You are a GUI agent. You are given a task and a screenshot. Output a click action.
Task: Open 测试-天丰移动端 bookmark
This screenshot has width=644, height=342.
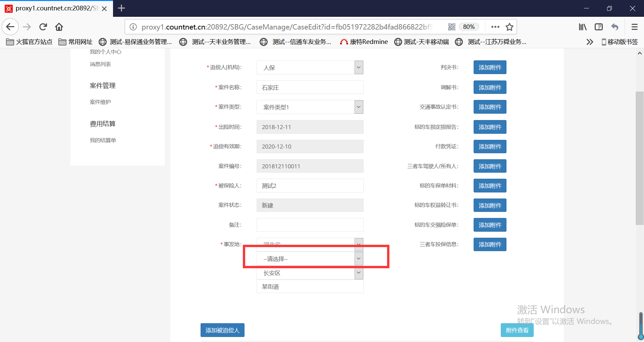click(x=422, y=42)
